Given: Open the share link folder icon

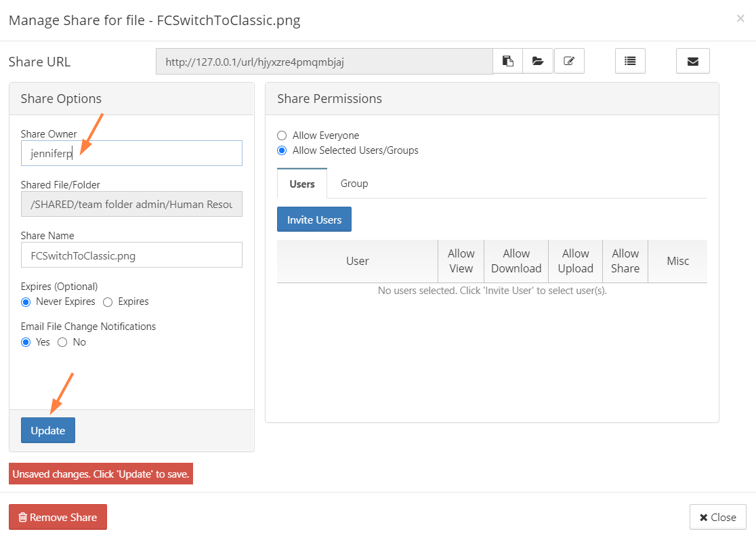Looking at the screenshot, I should pyautogui.click(x=538, y=61).
